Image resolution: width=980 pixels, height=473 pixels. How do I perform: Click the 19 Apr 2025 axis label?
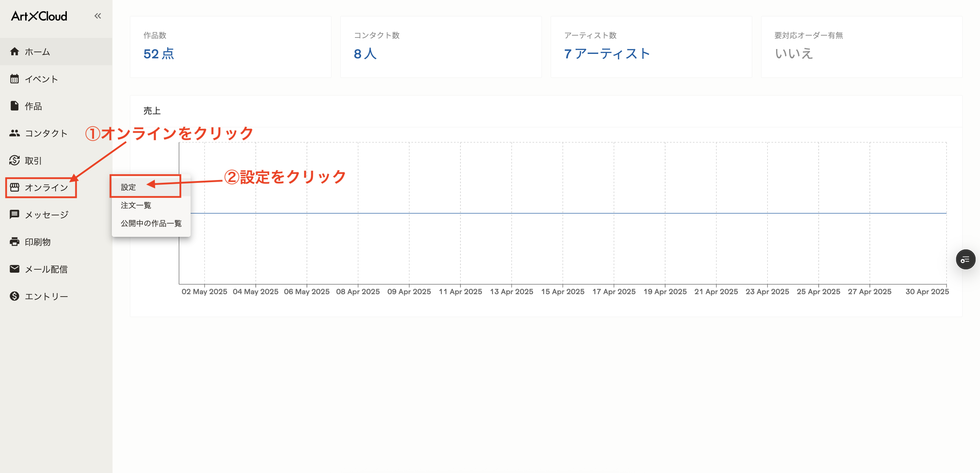tap(665, 292)
